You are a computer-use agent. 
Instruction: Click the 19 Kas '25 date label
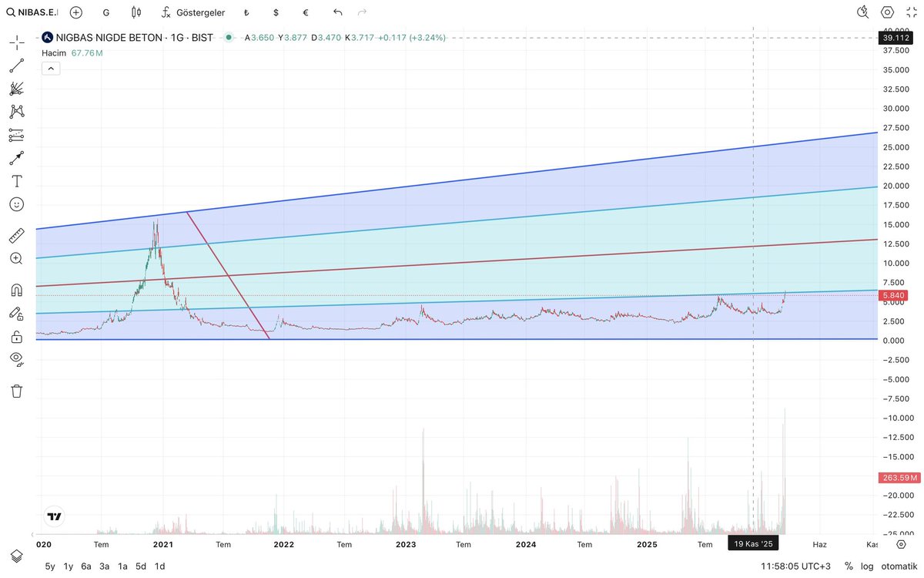pos(753,544)
